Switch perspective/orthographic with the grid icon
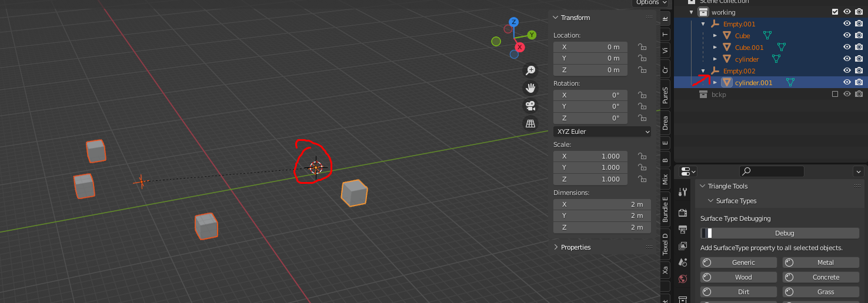The width and height of the screenshot is (868, 303). (530, 123)
